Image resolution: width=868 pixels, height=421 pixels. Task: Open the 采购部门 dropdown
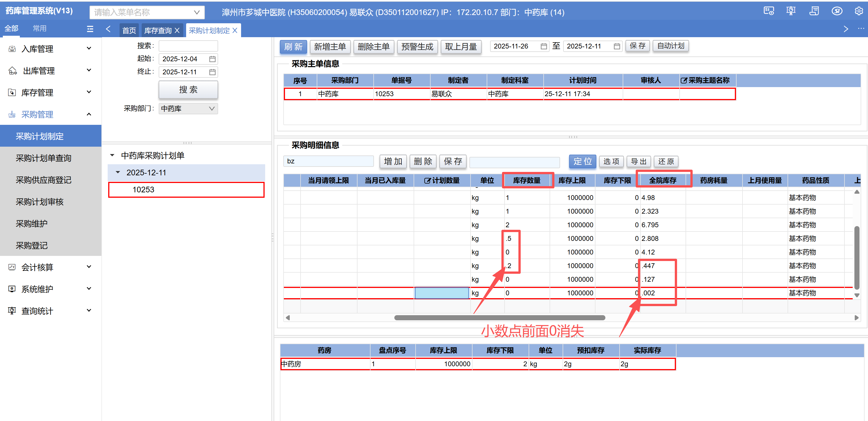[188, 109]
